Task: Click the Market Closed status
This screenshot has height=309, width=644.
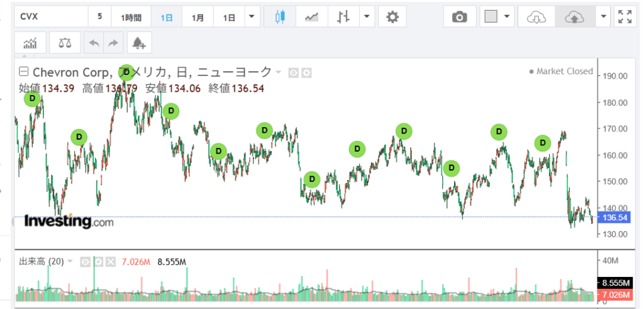Action: (561, 72)
